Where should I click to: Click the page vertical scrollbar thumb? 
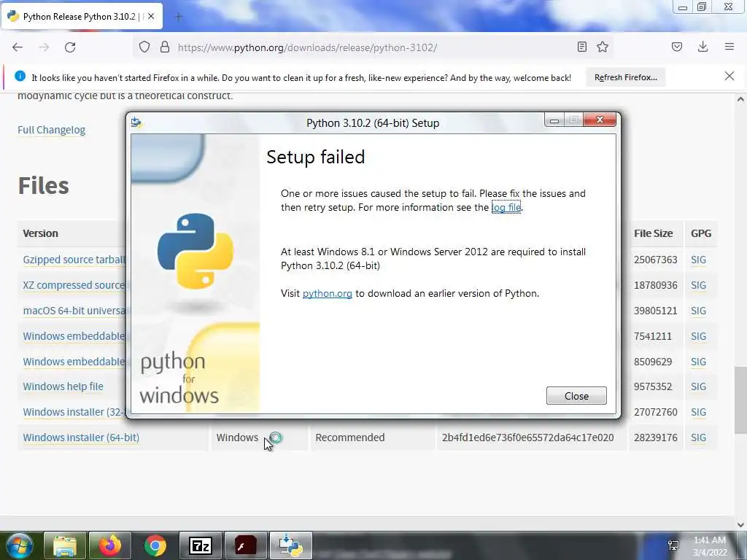[x=740, y=400]
